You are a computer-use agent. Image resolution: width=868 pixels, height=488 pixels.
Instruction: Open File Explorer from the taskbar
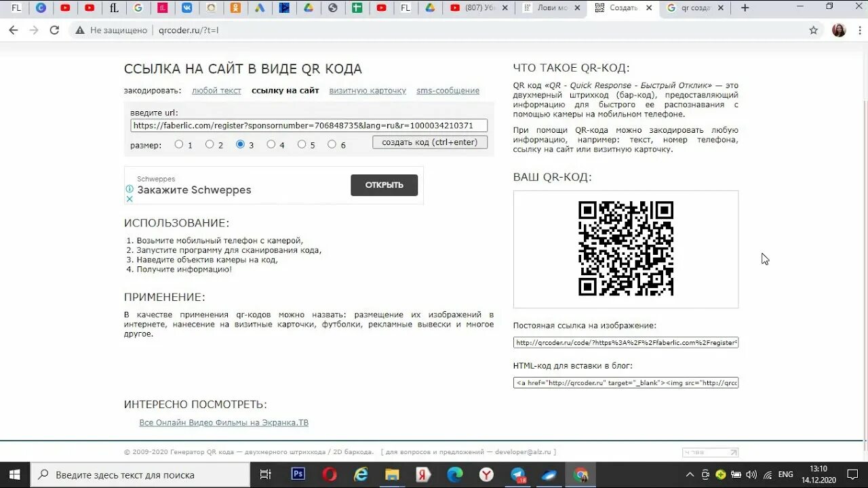393,474
